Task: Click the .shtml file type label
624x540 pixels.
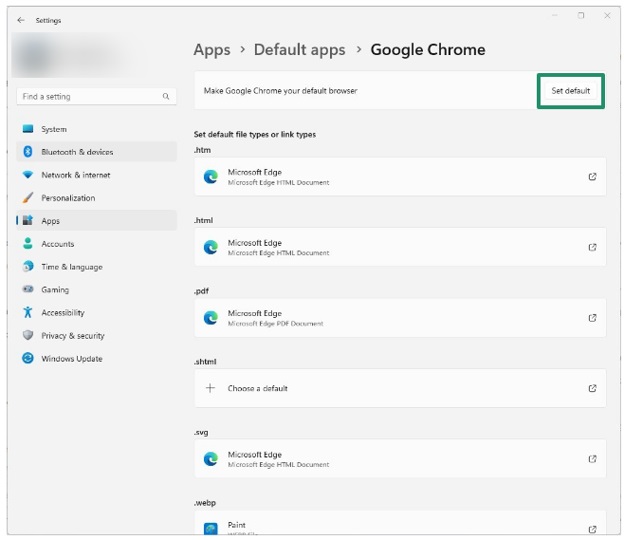Action: click(x=205, y=361)
